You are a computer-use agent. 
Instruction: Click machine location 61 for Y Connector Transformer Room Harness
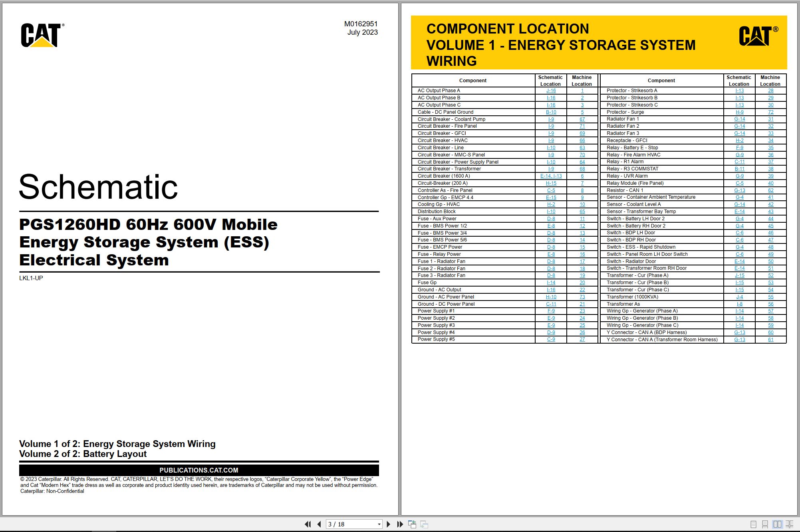771,340
